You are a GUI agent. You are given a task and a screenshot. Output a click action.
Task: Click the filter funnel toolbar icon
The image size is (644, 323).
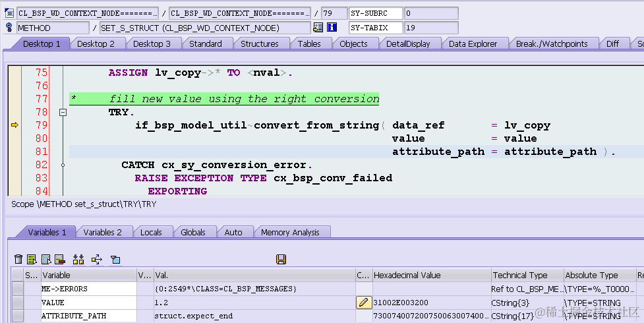pos(115,259)
